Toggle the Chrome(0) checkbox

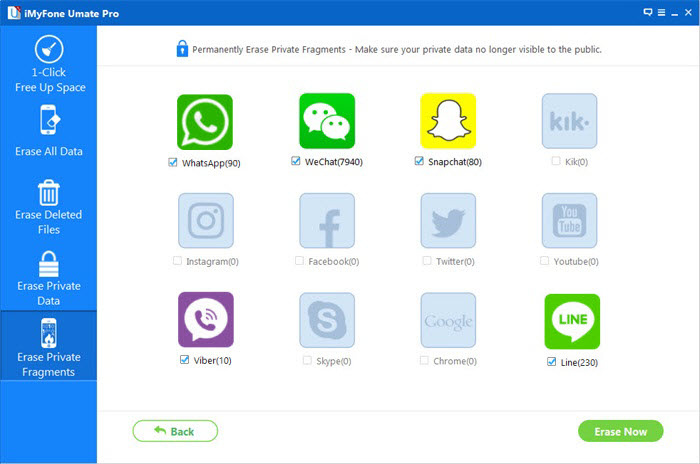pos(424,360)
